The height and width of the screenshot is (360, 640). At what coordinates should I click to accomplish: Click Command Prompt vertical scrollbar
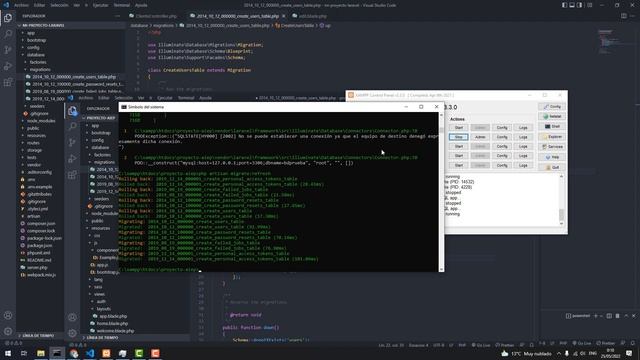click(441, 192)
